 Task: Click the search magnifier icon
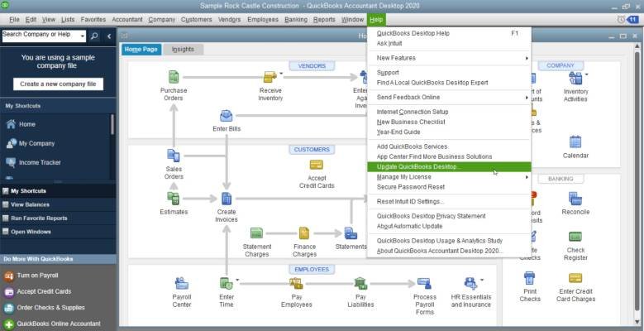pyautogui.click(x=94, y=36)
